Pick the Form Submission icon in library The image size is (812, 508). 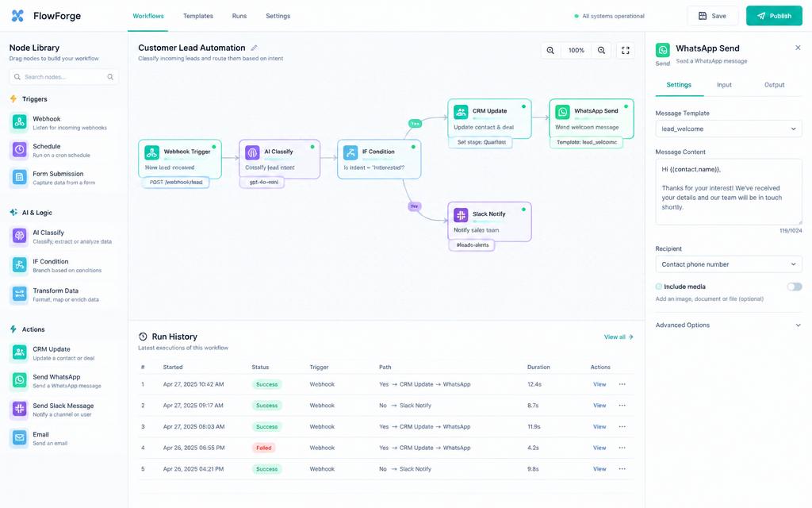[20, 177]
